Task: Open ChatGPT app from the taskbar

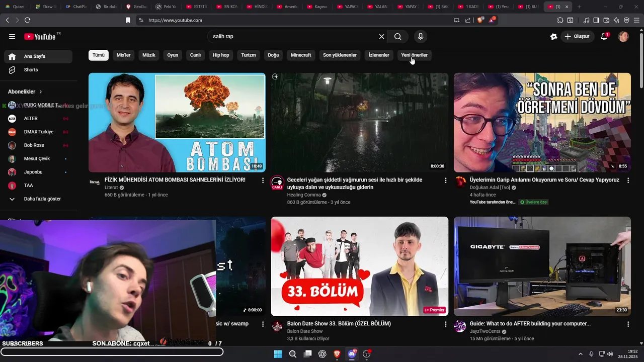Action: click(x=323, y=354)
